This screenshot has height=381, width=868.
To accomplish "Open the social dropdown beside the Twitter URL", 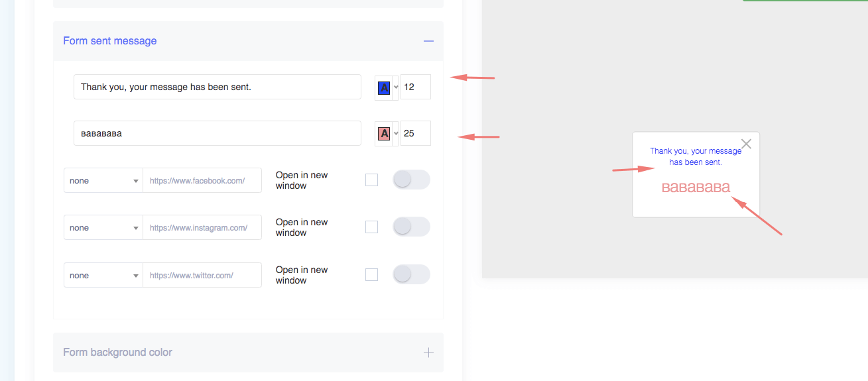I will click(103, 275).
